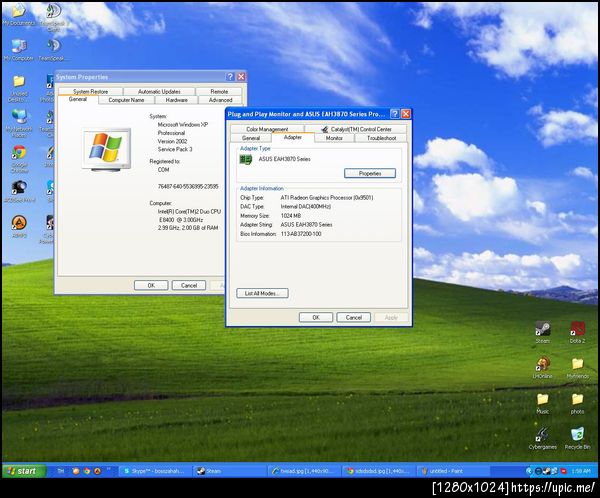Click the AIMP quick launch icon on taskbar
The image size is (600, 498).
click(x=98, y=471)
